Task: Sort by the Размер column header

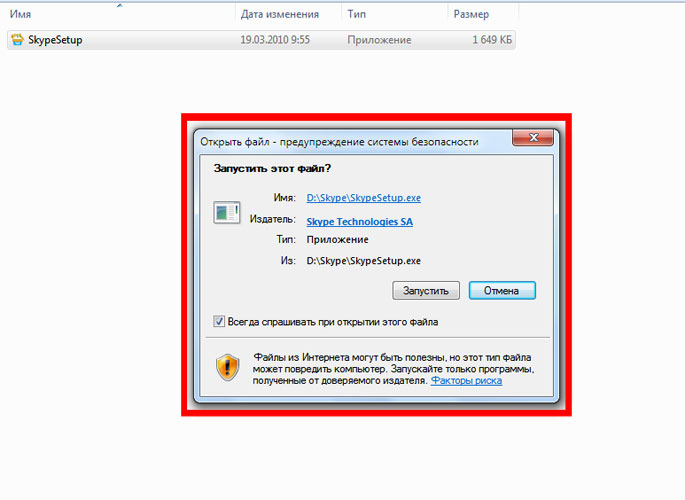Action: coord(471,14)
